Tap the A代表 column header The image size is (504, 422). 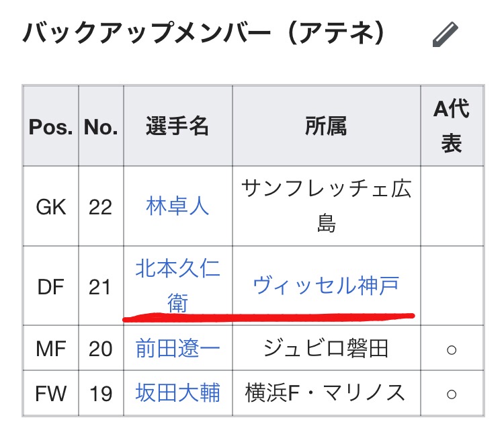point(452,126)
